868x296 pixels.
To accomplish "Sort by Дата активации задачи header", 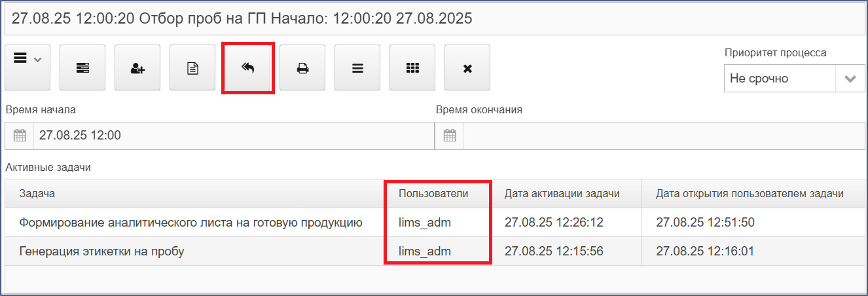I will click(566, 194).
